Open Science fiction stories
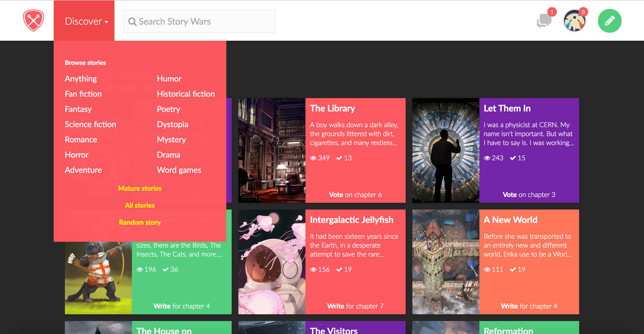This screenshot has width=644, height=334. click(x=90, y=124)
